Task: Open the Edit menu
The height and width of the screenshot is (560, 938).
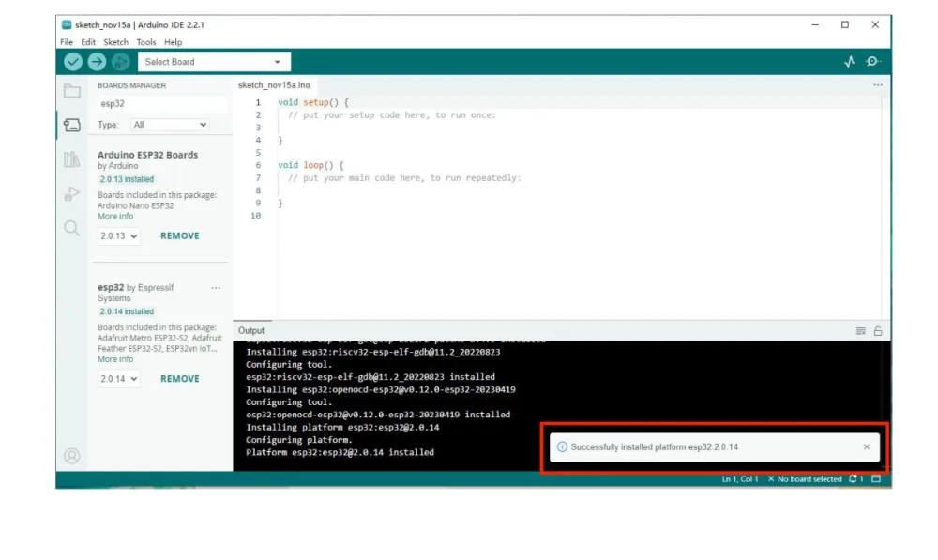Action: [x=88, y=42]
